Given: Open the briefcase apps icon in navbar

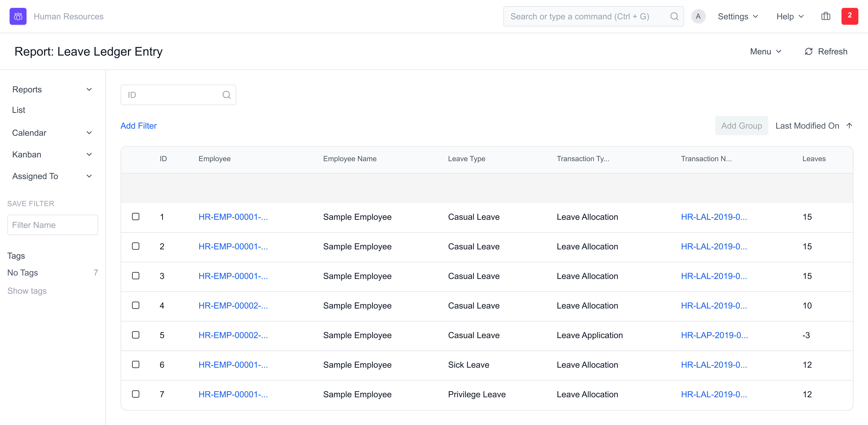Looking at the screenshot, I should coord(826,16).
